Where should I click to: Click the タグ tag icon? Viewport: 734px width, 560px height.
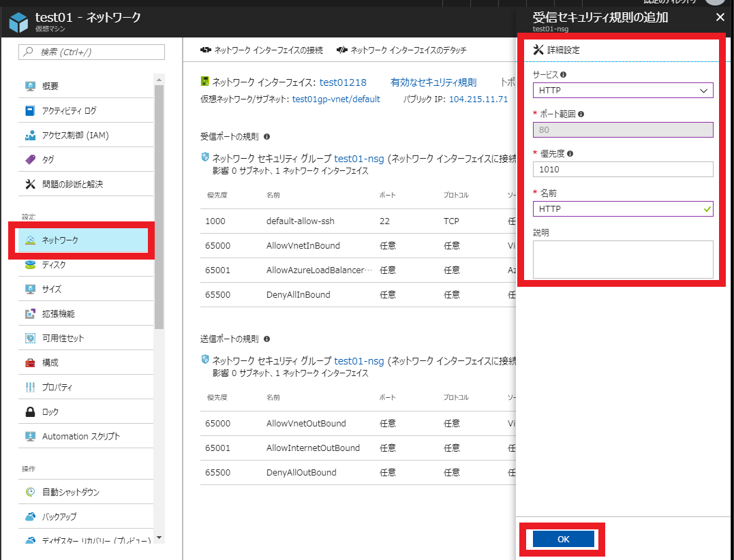(30, 160)
